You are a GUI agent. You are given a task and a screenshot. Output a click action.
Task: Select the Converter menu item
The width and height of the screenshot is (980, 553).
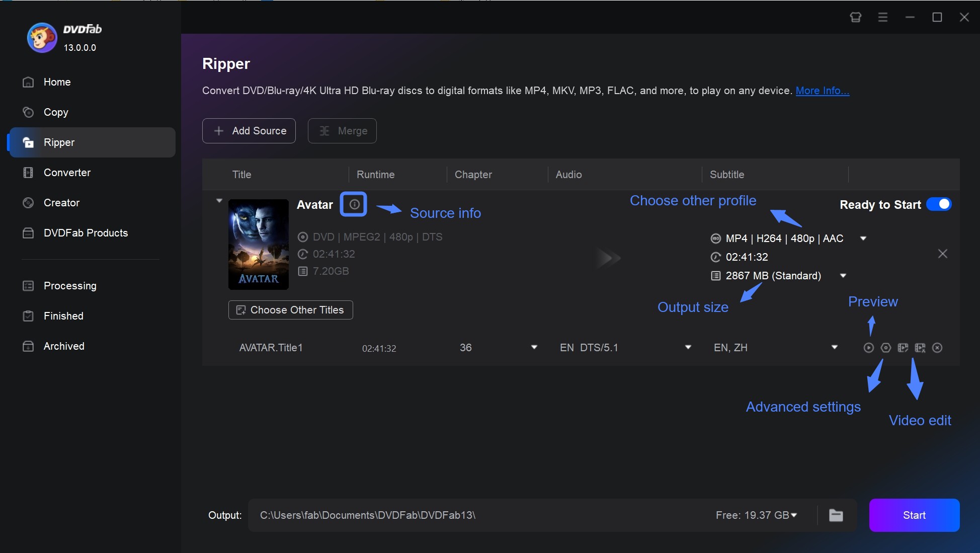(x=66, y=172)
